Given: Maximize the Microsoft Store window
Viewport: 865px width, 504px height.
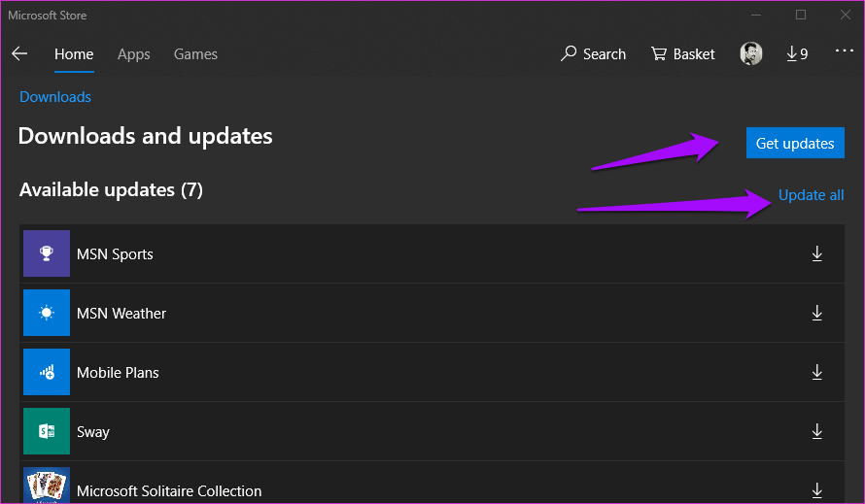Looking at the screenshot, I should (801, 15).
